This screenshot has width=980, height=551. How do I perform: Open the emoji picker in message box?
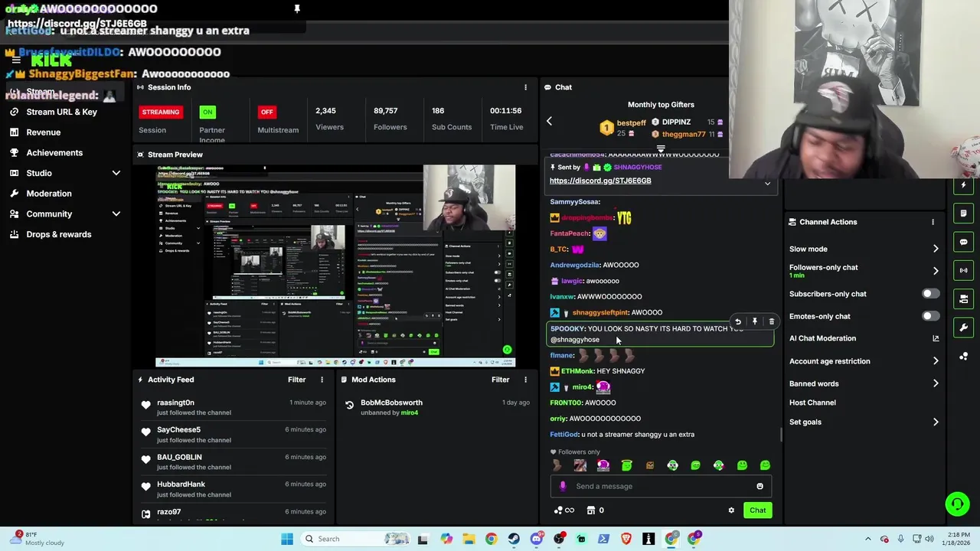tap(759, 486)
